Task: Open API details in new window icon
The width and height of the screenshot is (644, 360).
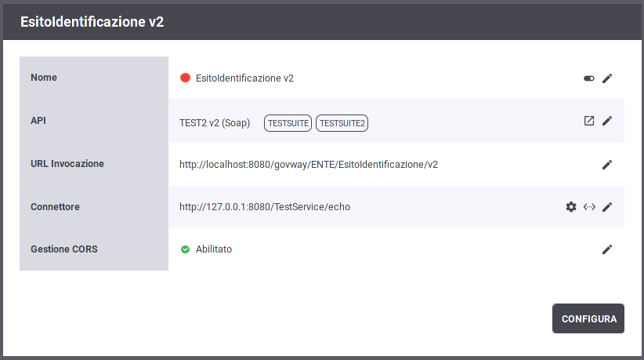Action: [x=589, y=121]
